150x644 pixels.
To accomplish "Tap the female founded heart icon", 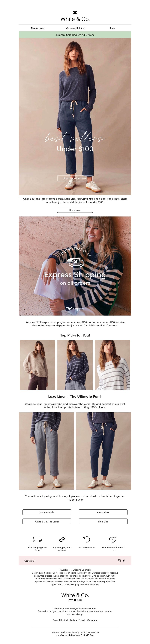I will pyautogui.click(x=113, y=540).
